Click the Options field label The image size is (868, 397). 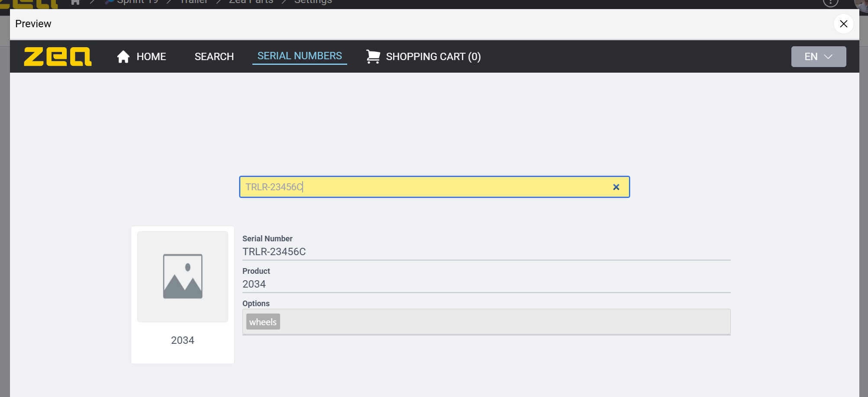tap(256, 304)
